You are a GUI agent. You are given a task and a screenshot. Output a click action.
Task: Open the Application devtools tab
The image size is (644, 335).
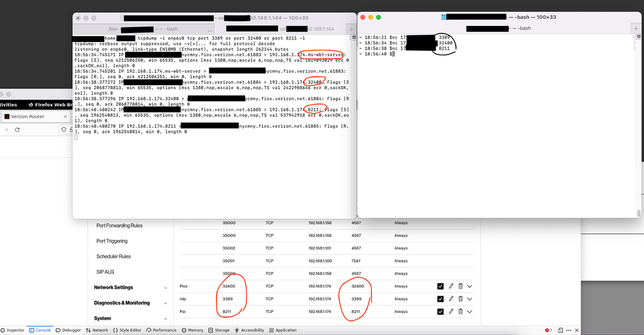(283, 330)
